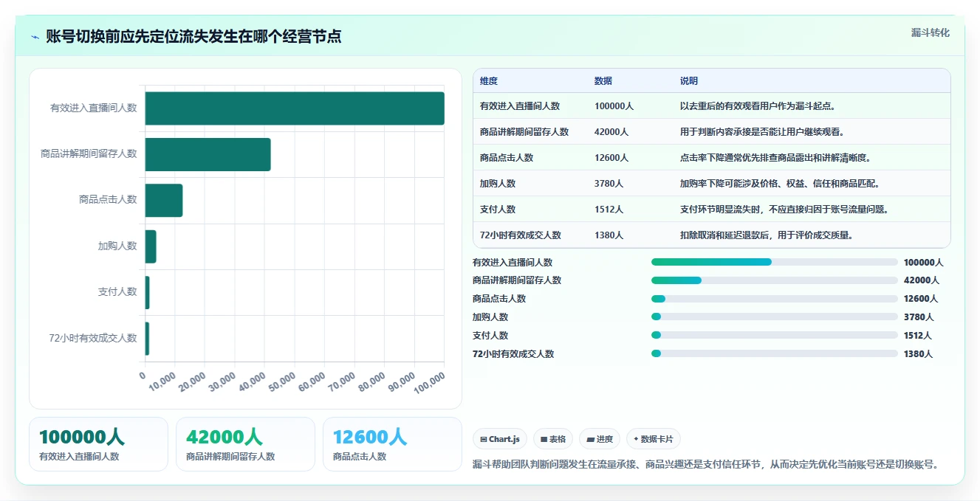The image size is (980, 501).
Task: Click the lightning icon beside the page title
Action: pyautogui.click(x=35, y=37)
